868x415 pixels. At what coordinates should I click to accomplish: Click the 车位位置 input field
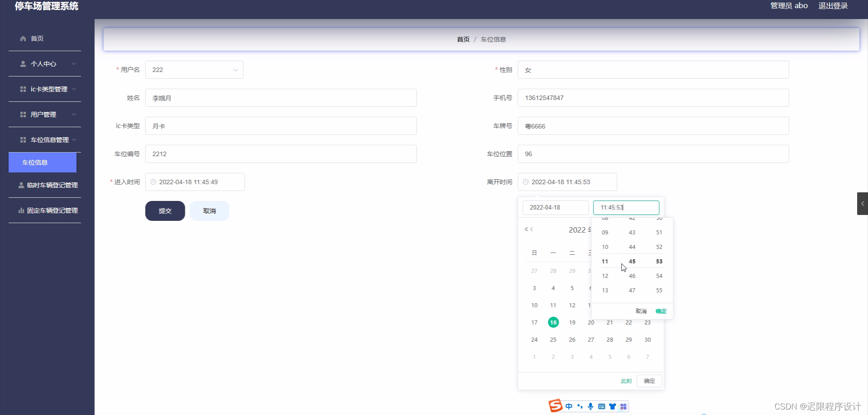(653, 154)
